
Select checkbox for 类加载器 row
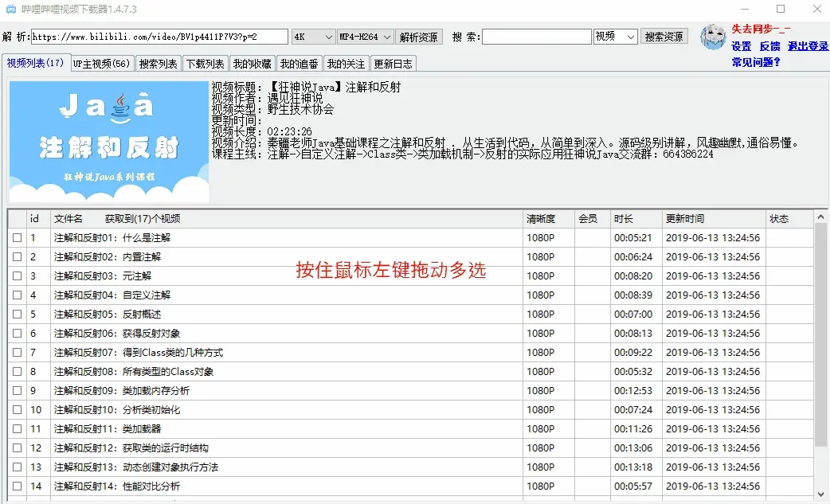click(18, 429)
